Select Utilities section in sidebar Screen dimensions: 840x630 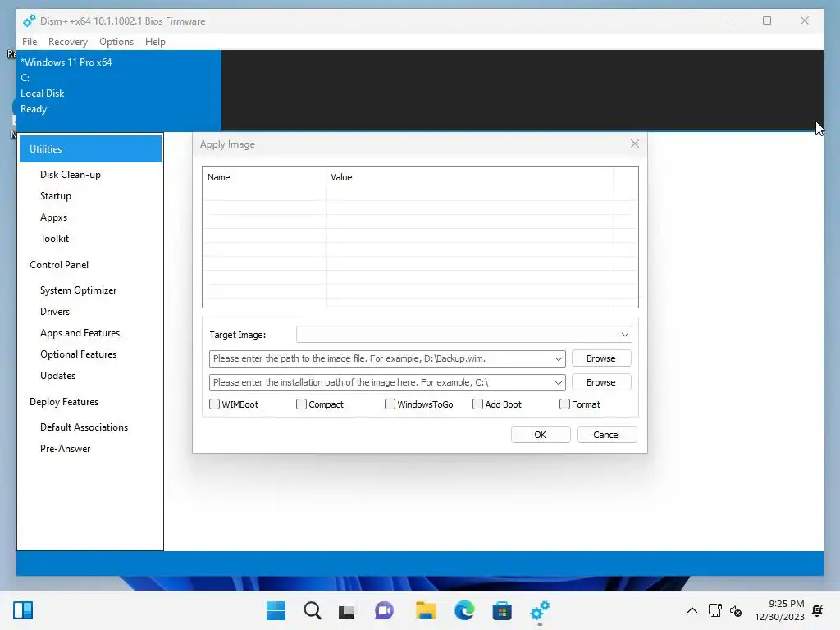(x=90, y=149)
